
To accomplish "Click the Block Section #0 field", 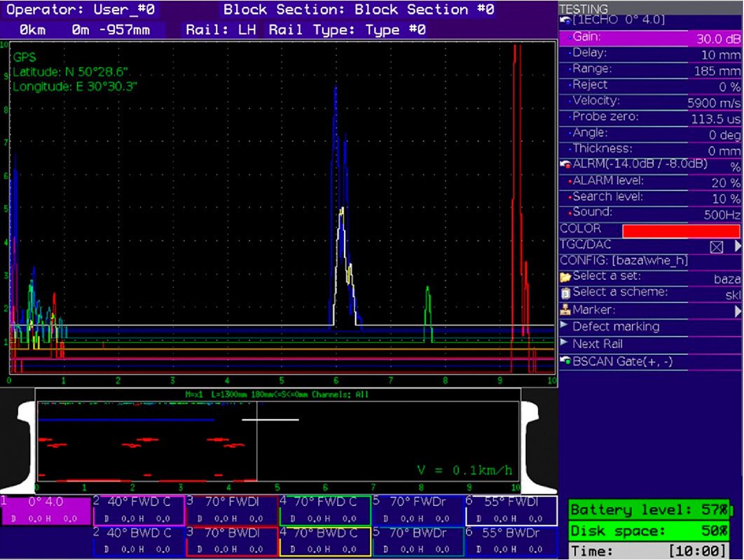I will click(359, 10).
